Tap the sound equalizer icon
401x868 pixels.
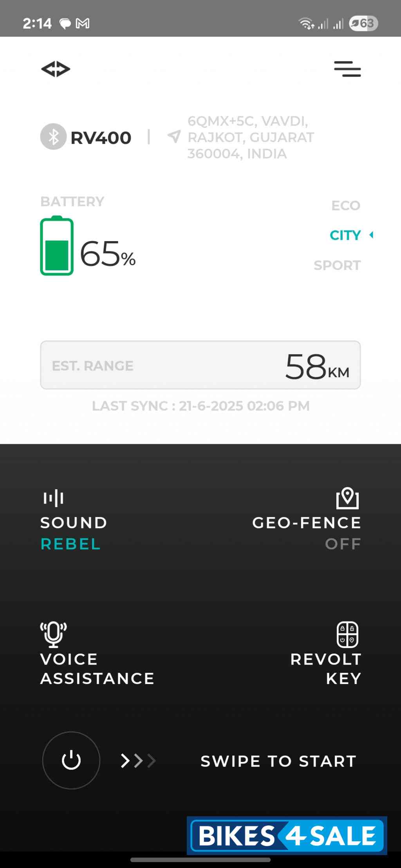click(x=54, y=498)
